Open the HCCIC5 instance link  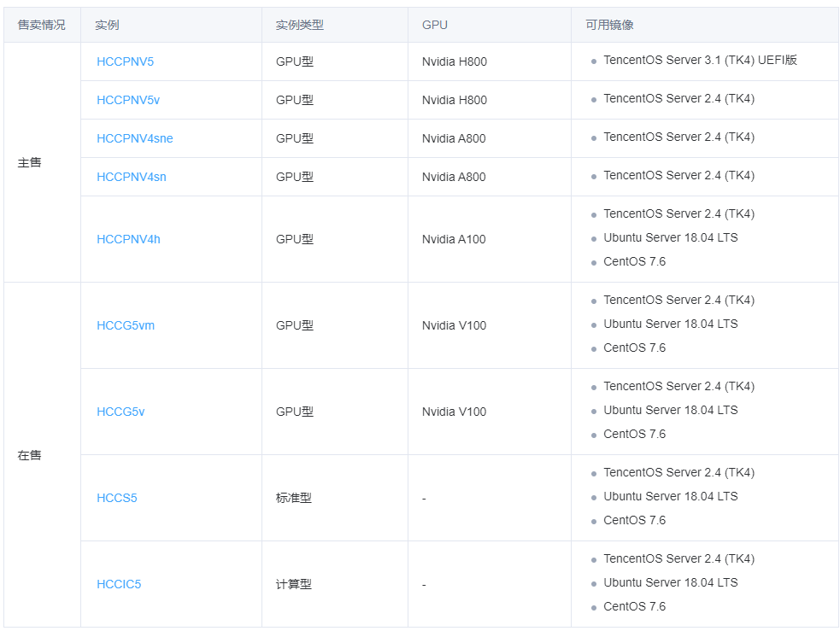pos(119,584)
